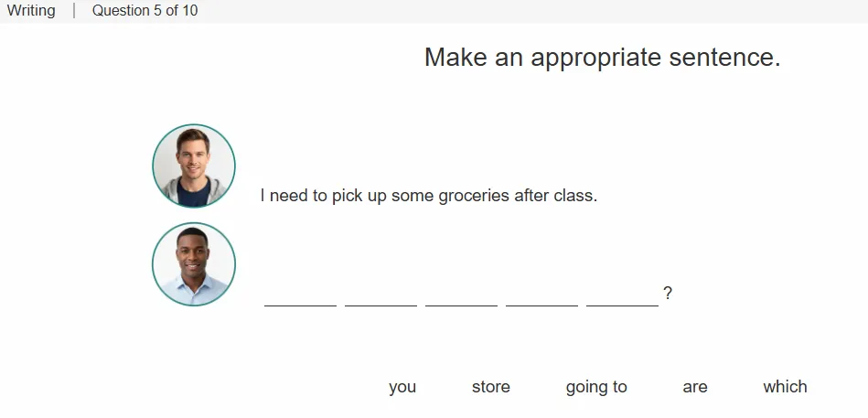Click the "which" word tile
The width and height of the screenshot is (868, 418).
pyautogui.click(x=785, y=386)
